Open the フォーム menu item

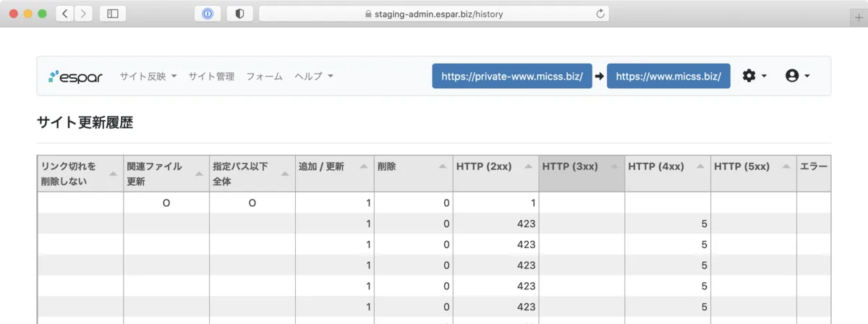[264, 76]
